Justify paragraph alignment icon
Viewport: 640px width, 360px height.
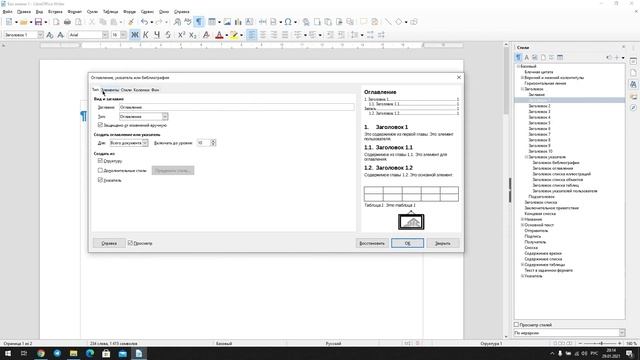(x=285, y=35)
